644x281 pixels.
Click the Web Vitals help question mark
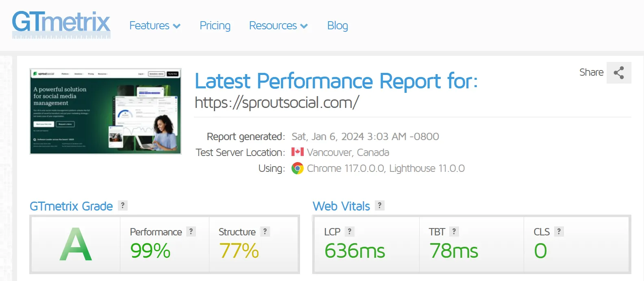[380, 206]
